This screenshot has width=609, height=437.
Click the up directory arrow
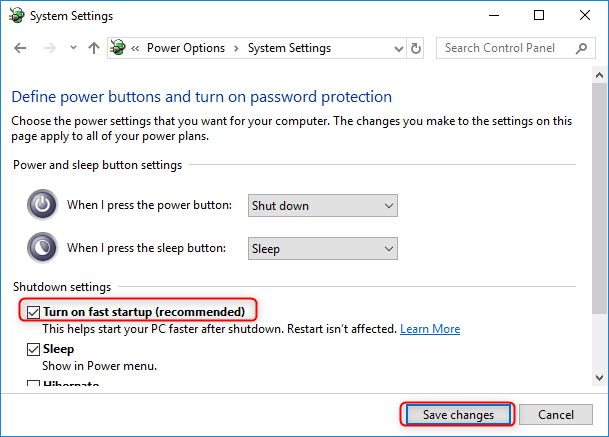(x=94, y=48)
